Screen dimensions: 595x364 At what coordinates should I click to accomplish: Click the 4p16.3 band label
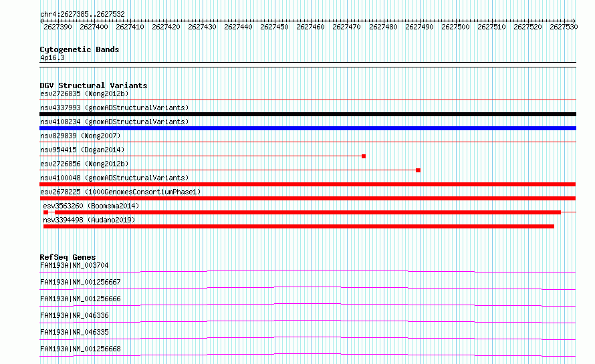click(52, 57)
